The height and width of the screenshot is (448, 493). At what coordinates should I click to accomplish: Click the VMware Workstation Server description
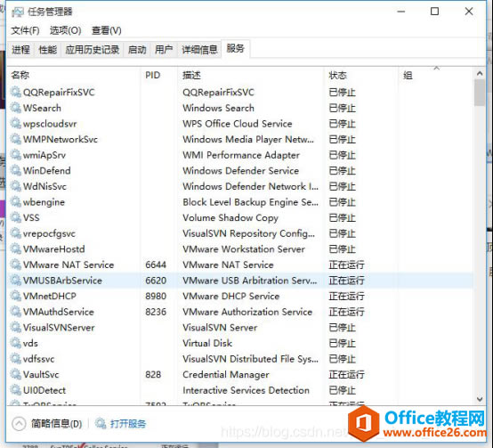(244, 248)
